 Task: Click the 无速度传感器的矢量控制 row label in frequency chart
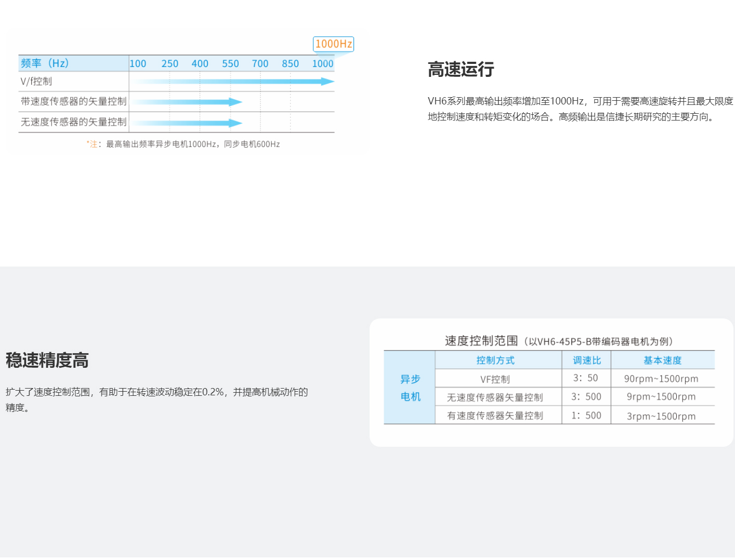[x=73, y=122]
